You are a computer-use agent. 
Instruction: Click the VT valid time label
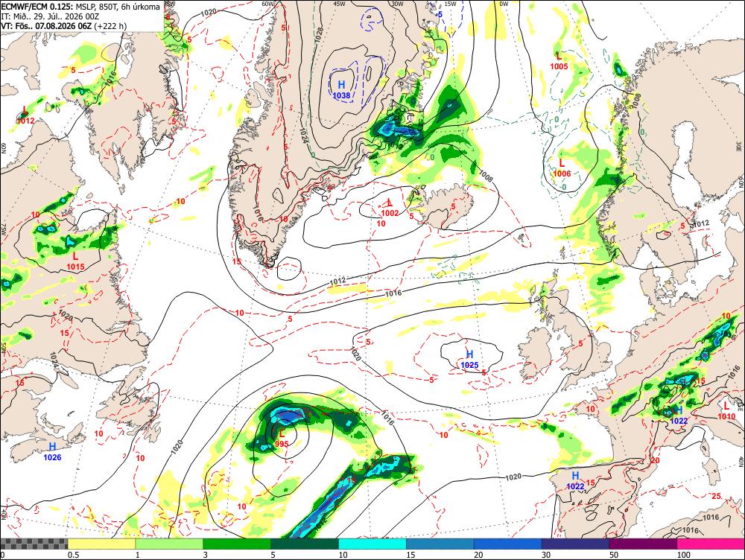(x=64, y=25)
